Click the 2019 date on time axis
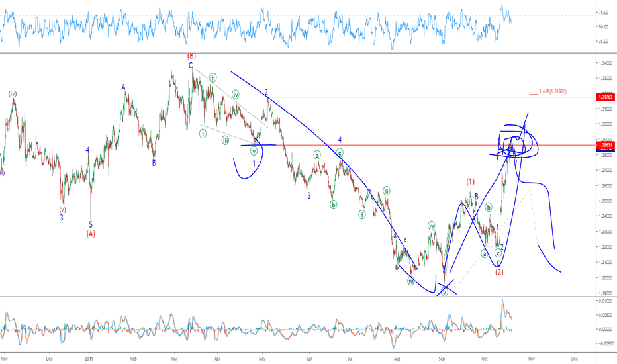Viewport: 617px width, 364px height. click(89, 359)
